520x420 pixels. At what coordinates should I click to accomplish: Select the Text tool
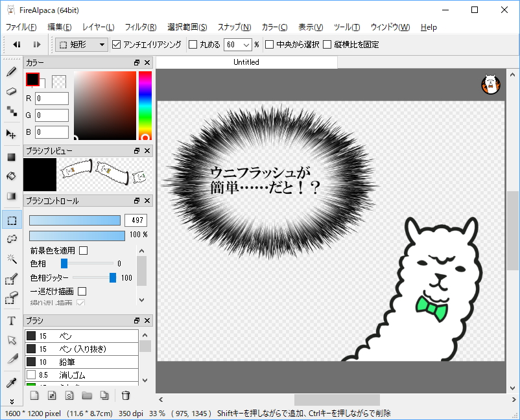point(12,321)
